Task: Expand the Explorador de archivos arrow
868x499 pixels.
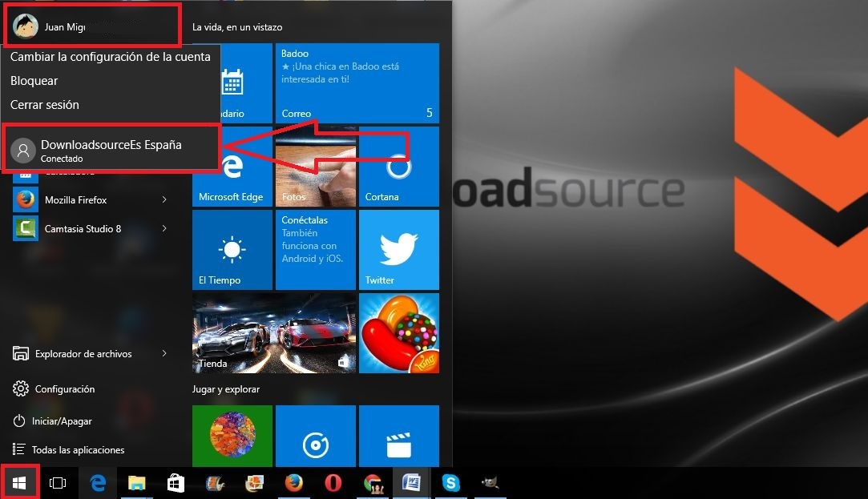Action: click(164, 353)
